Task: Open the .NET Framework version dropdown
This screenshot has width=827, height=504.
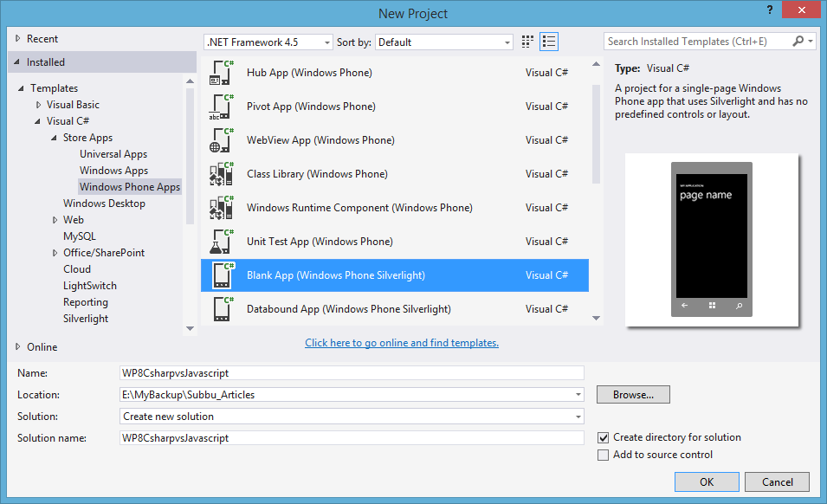Action: point(326,41)
